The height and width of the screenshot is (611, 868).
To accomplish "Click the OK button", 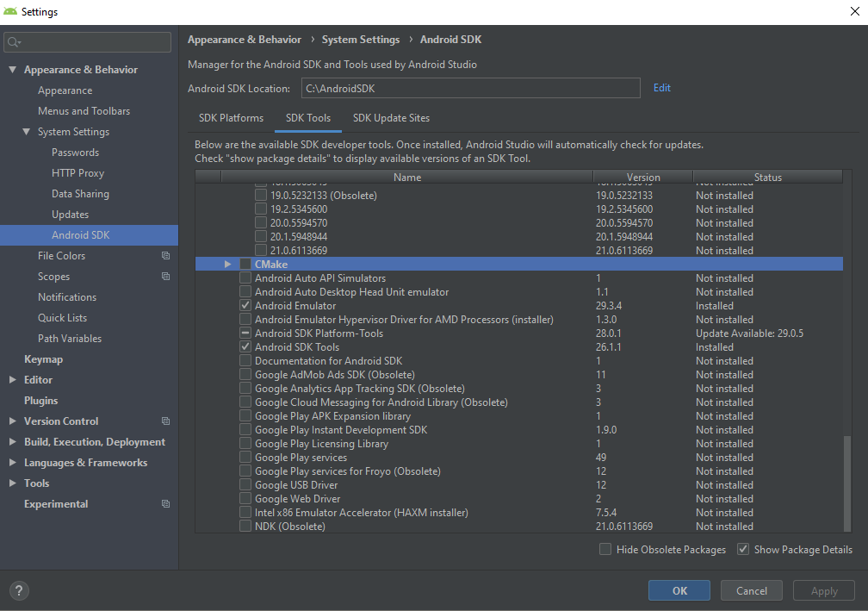I will [679, 590].
